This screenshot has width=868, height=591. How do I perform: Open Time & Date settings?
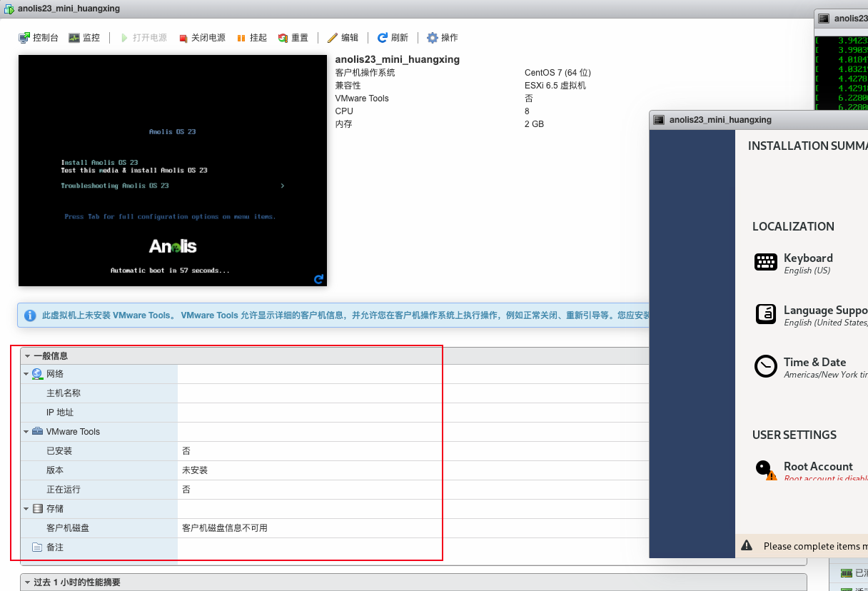click(814, 367)
